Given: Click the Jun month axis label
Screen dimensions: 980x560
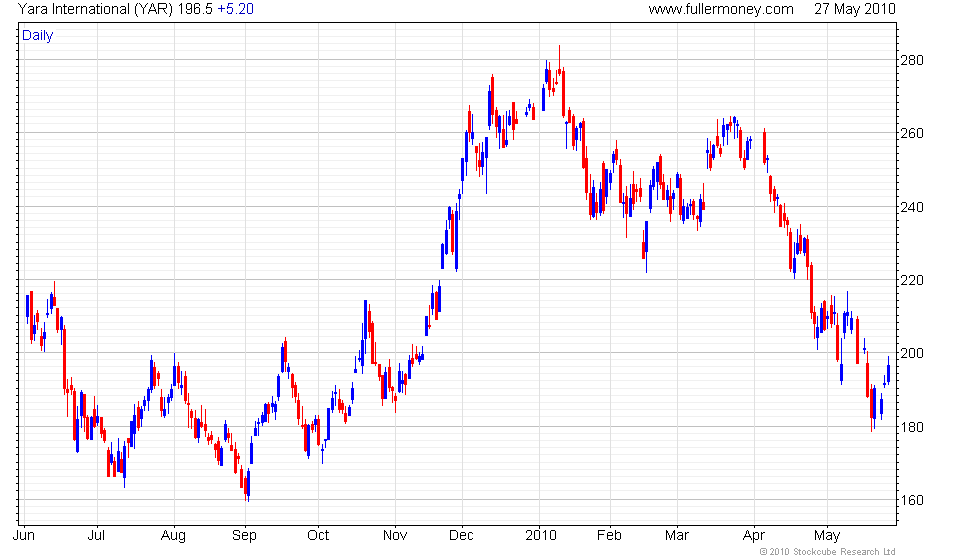Looking at the screenshot, I should pyautogui.click(x=24, y=536).
